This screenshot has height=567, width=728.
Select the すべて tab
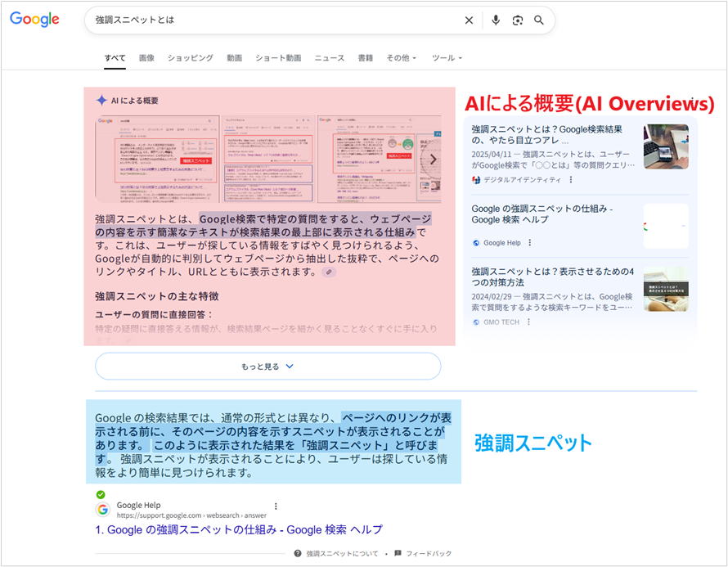(115, 58)
